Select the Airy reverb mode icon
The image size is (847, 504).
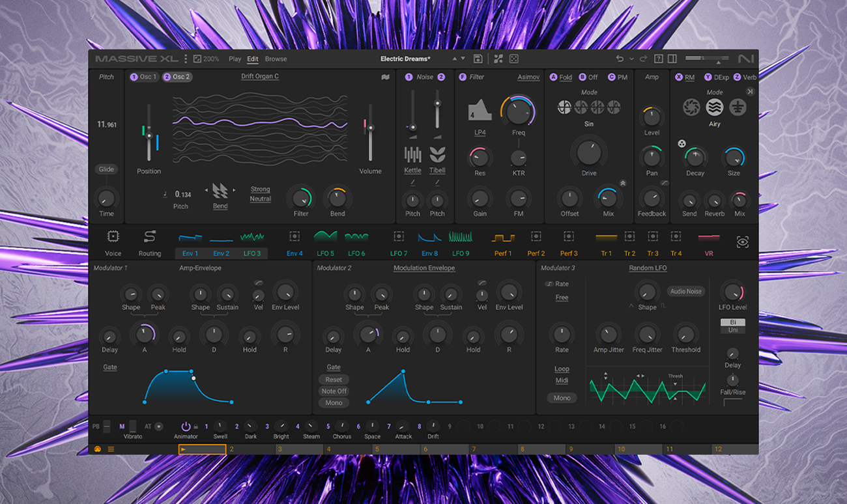pyautogui.click(x=715, y=107)
